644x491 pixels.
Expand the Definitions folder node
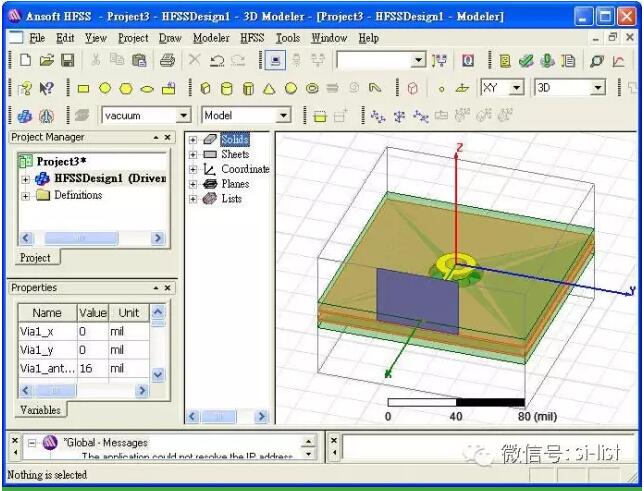[25, 196]
